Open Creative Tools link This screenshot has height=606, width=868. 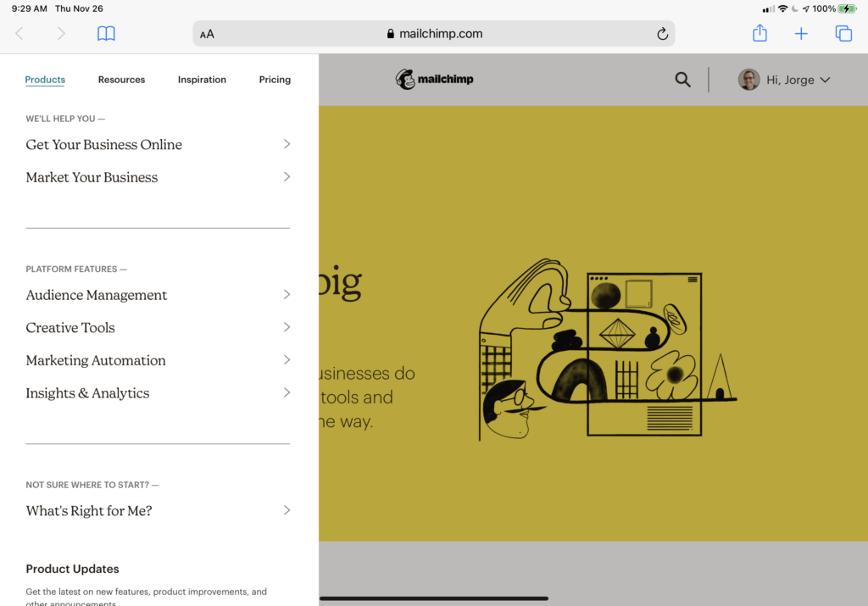coord(70,328)
